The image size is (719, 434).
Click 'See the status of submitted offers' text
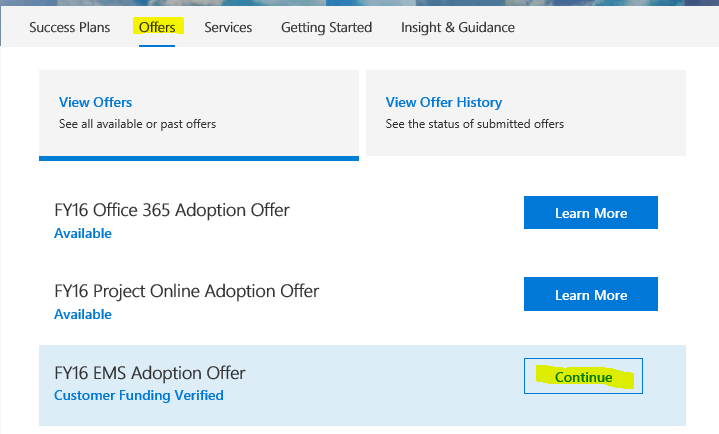tap(474, 124)
